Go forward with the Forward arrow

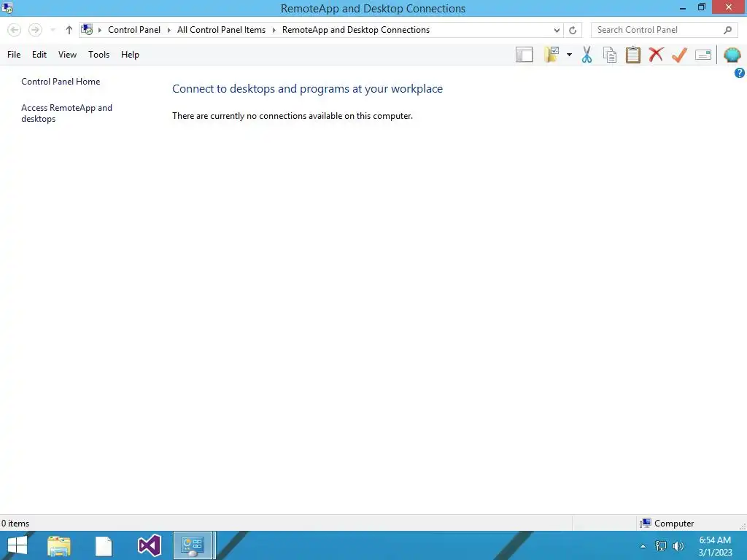pyautogui.click(x=35, y=30)
